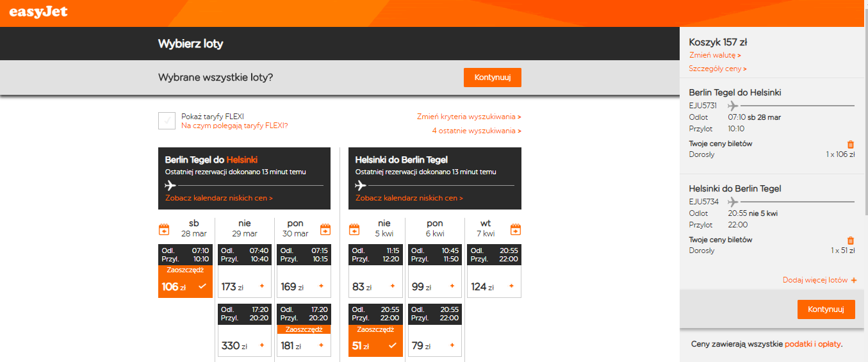Open next-dates calendar icon beside pon 30 mar

(x=325, y=229)
